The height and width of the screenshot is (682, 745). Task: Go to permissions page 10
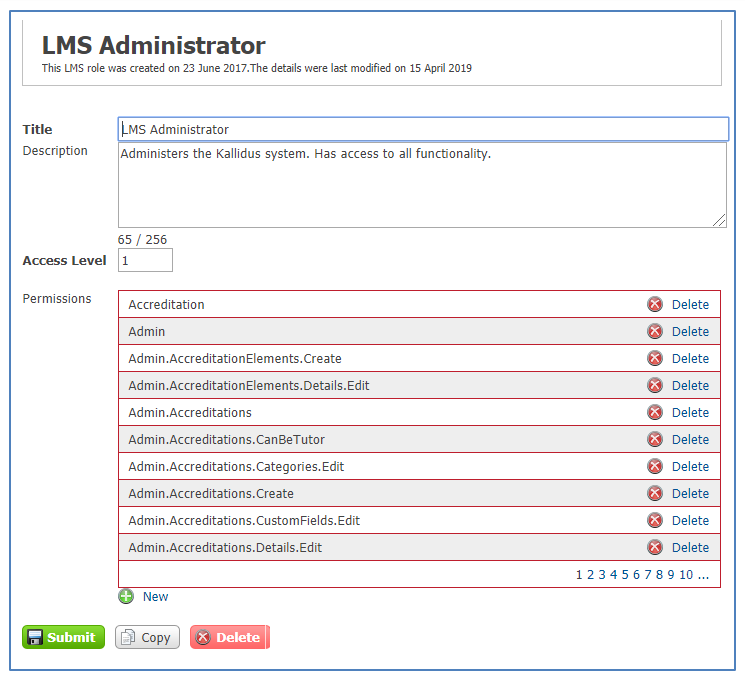[686, 575]
